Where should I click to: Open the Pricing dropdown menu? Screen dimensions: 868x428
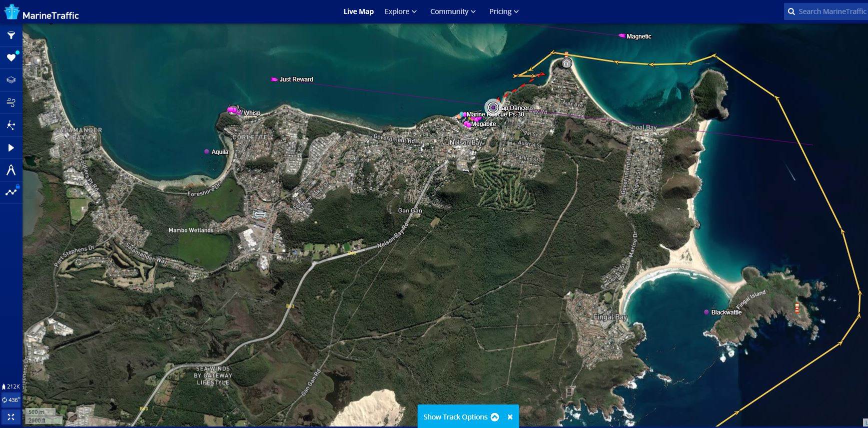[x=504, y=11]
